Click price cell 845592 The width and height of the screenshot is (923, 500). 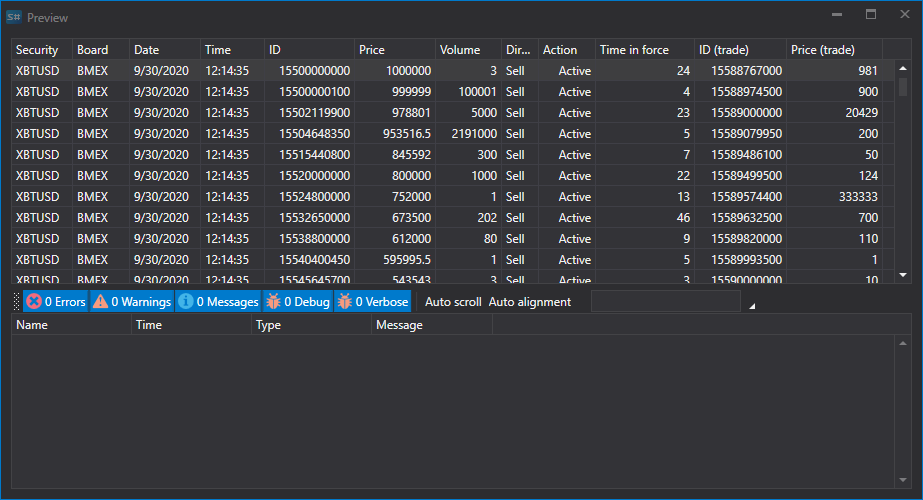click(x=395, y=155)
